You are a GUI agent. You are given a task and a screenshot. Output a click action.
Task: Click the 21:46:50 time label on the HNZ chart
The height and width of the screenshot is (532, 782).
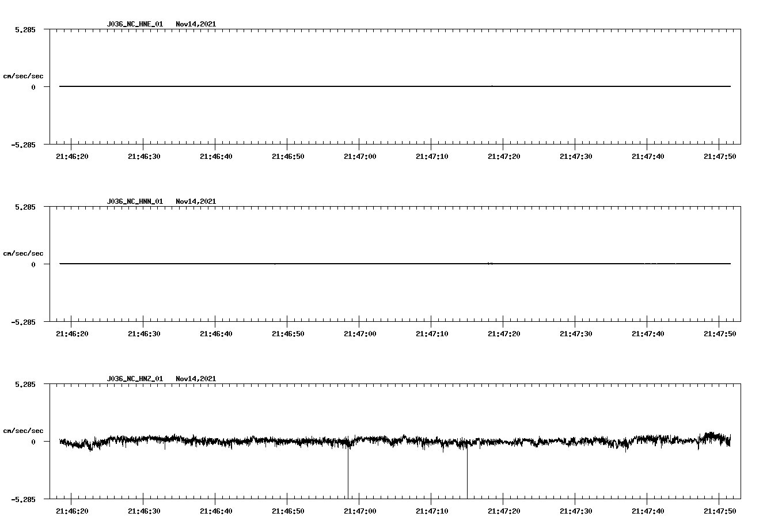coord(288,511)
